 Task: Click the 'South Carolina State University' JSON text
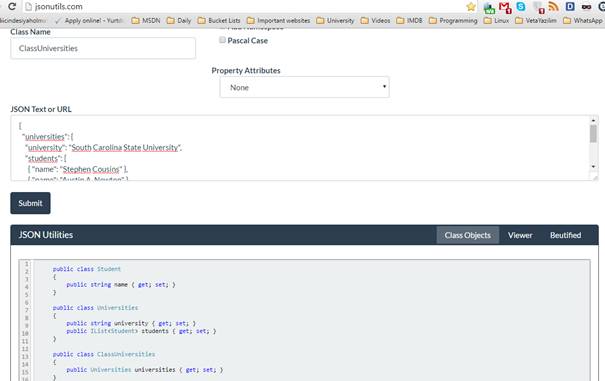click(x=125, y=147)
